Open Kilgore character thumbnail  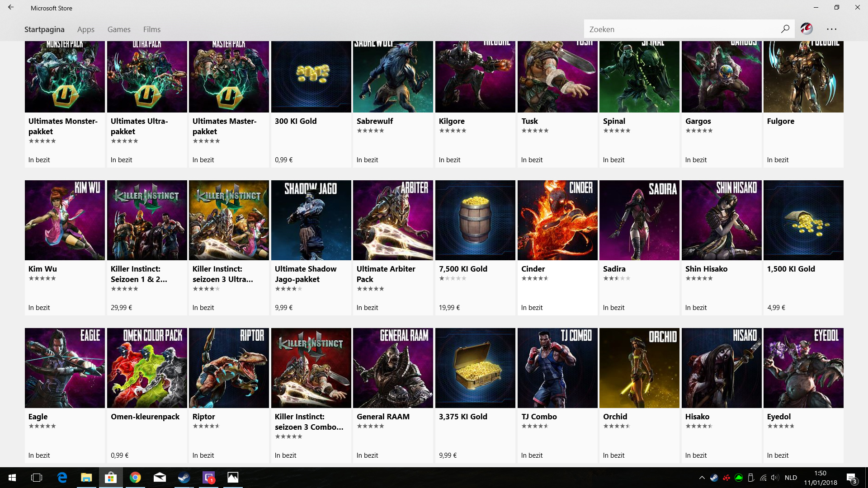coord(475,76)
